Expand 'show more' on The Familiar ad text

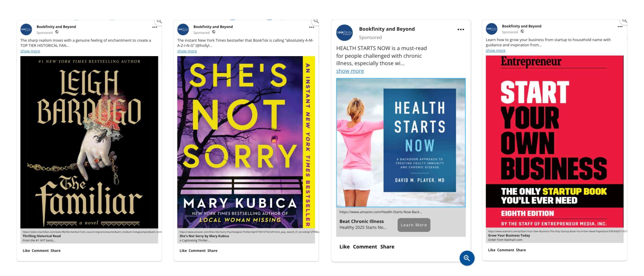(30, 51)
